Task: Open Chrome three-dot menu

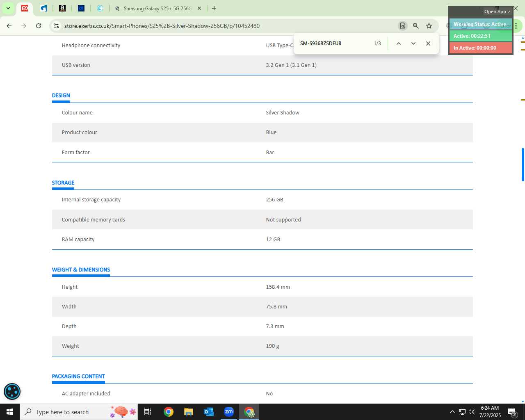Action: (516, 26)
